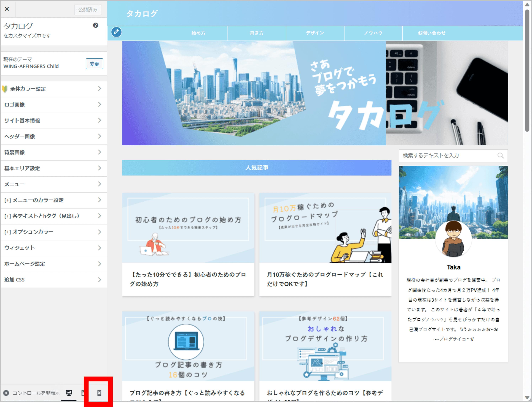Open the 初心者のためのブログの始め方 thumbnail
The height and width of the screenshot is (407, 532).
(x=188, y=228)
